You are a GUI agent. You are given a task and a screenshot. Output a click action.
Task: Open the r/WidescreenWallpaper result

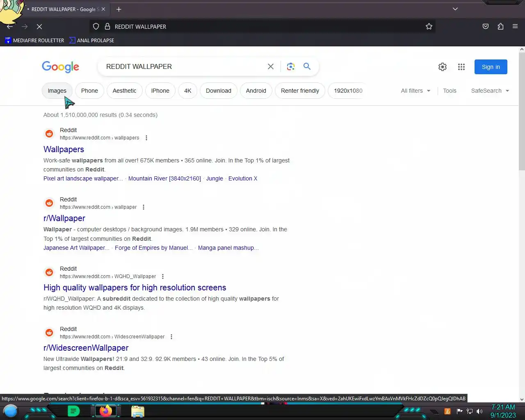[x=86, y=348]
